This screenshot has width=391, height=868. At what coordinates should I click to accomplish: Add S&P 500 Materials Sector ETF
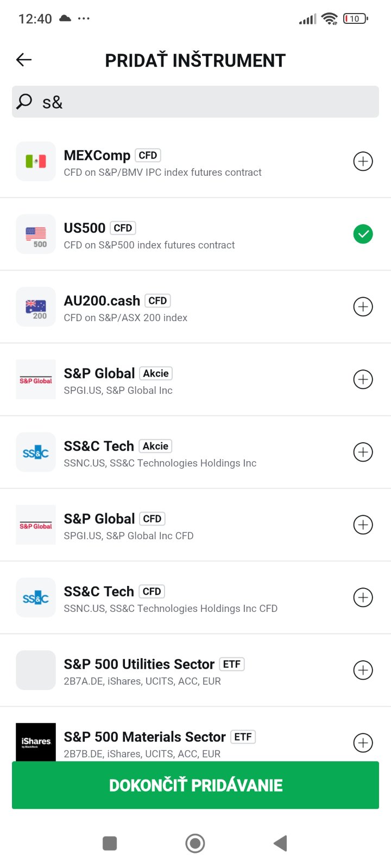pyautogui.click(x=363, y=743)
